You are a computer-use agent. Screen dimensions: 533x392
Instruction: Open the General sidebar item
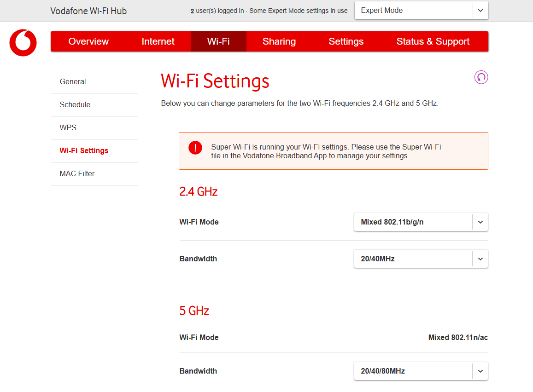tap(94, 82)
